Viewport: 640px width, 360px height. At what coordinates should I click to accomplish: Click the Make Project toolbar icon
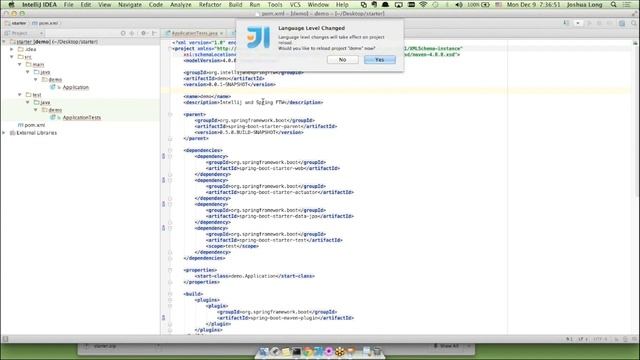pos(566,23)
